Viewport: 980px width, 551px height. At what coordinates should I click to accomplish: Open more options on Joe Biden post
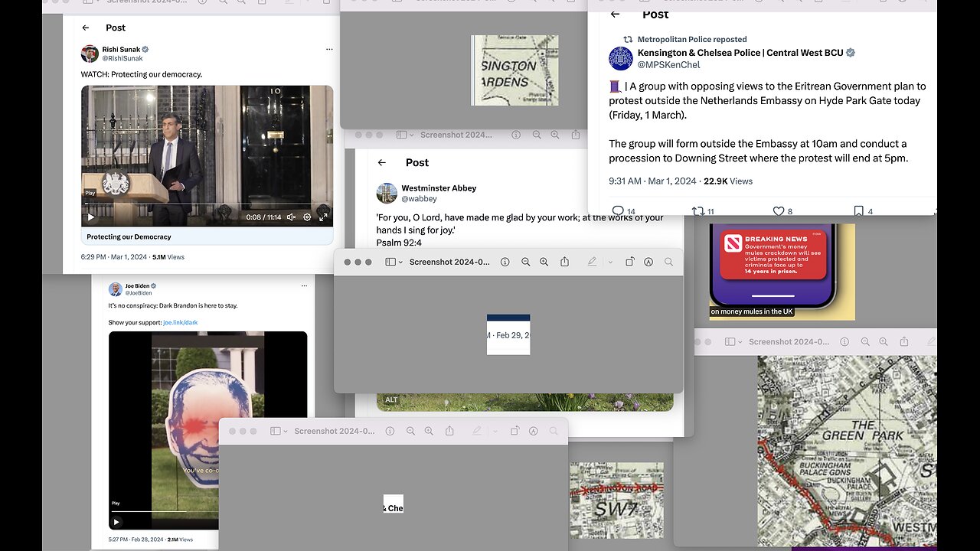point(304,285)
